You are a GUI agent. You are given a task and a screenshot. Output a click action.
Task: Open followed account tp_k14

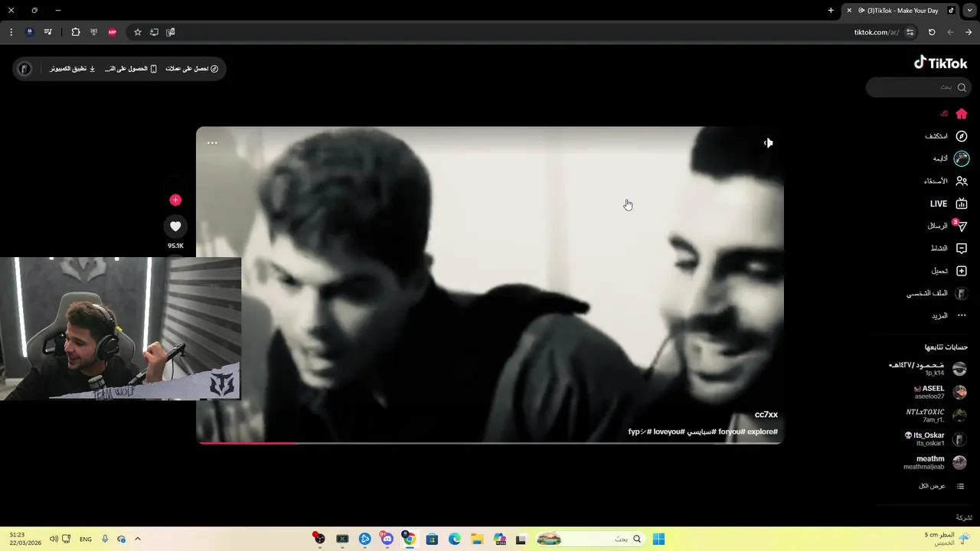point(928,369)
